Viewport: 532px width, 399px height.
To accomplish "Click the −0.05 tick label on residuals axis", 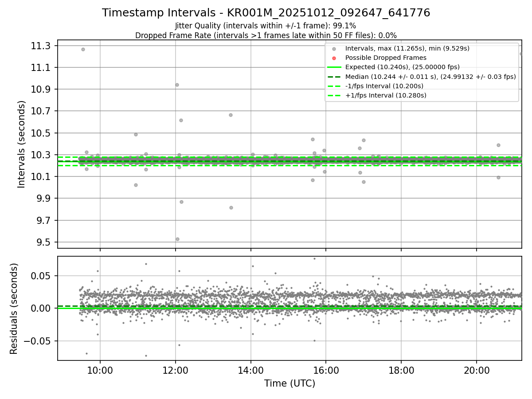I will click(x=38, y=341).
